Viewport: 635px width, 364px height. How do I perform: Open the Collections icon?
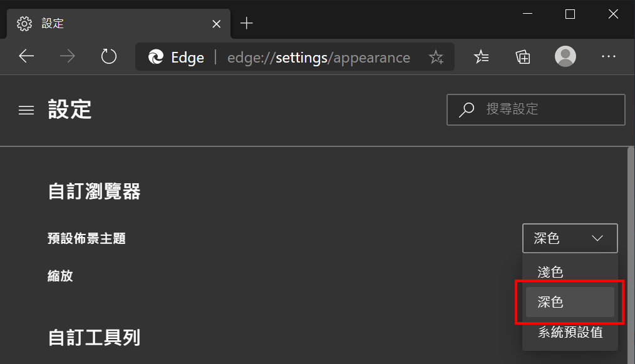pos(523,57)
